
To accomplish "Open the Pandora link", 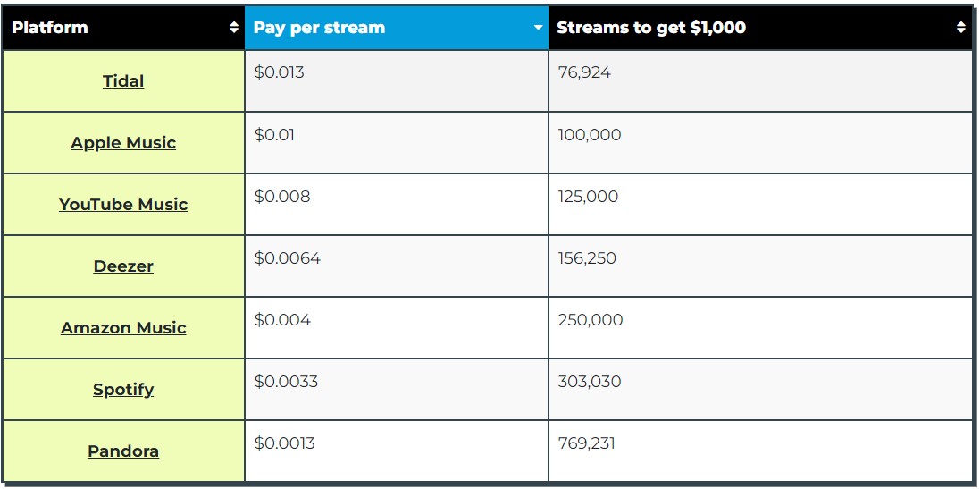I will 123,451.
